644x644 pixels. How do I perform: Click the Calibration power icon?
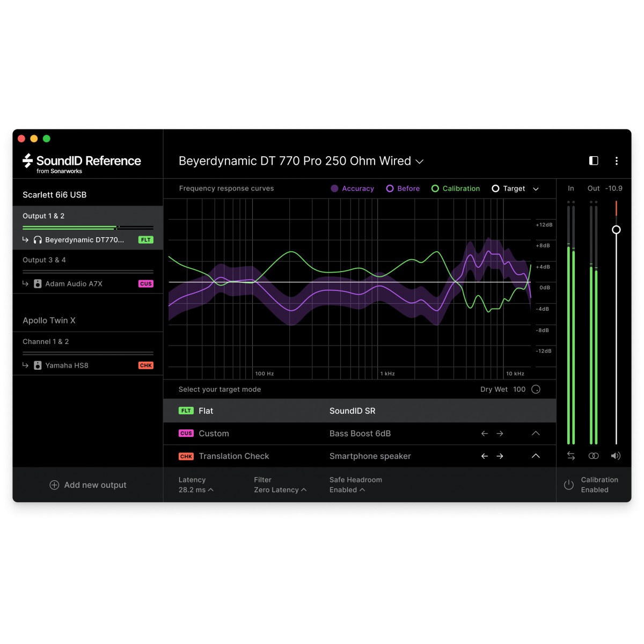point(569,485)
